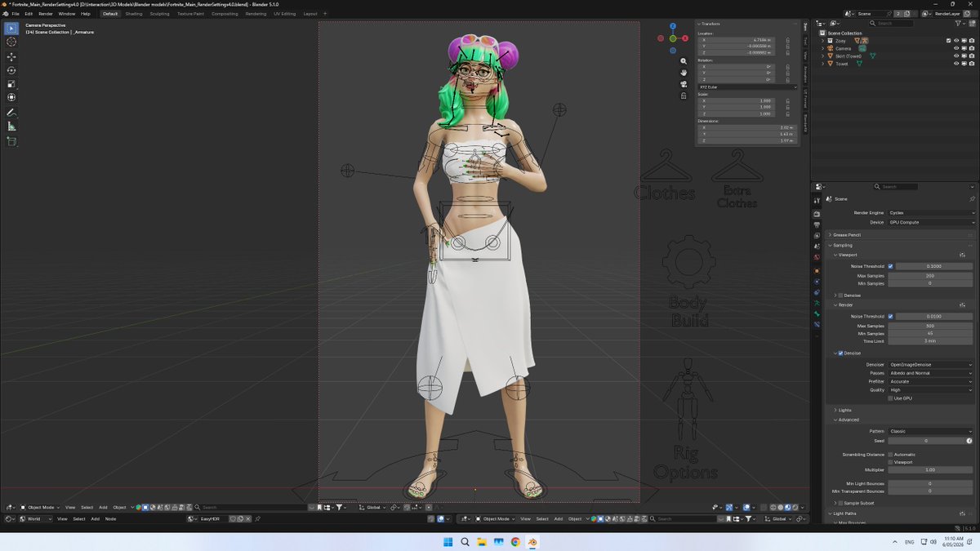The image size is (980, 551).
Task: Choose the Transform tool
Action: 11,98
